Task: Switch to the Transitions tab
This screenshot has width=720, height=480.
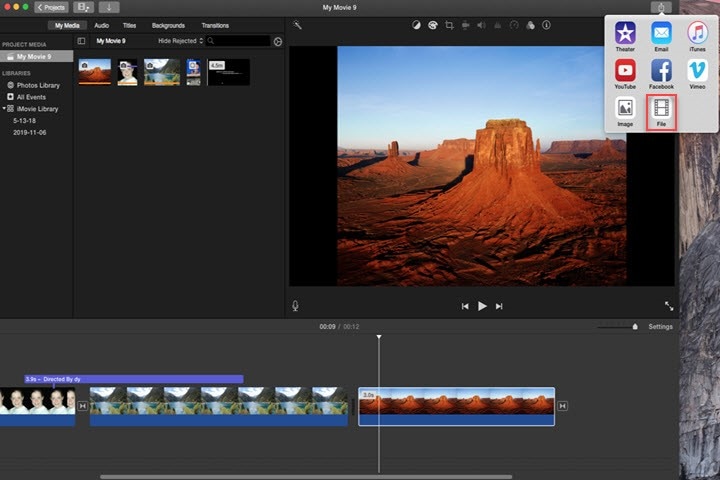Action: point(214,25)
